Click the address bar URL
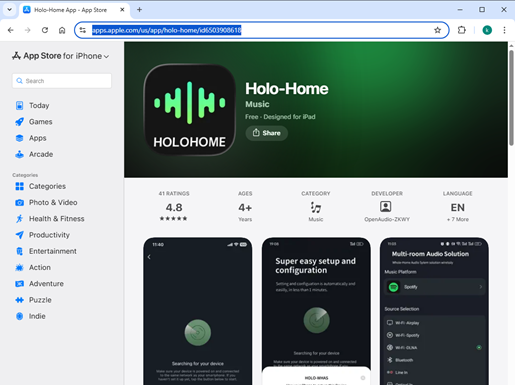Image resolution: width=515 pixels, height=385 pixels. tap(167, 30)
